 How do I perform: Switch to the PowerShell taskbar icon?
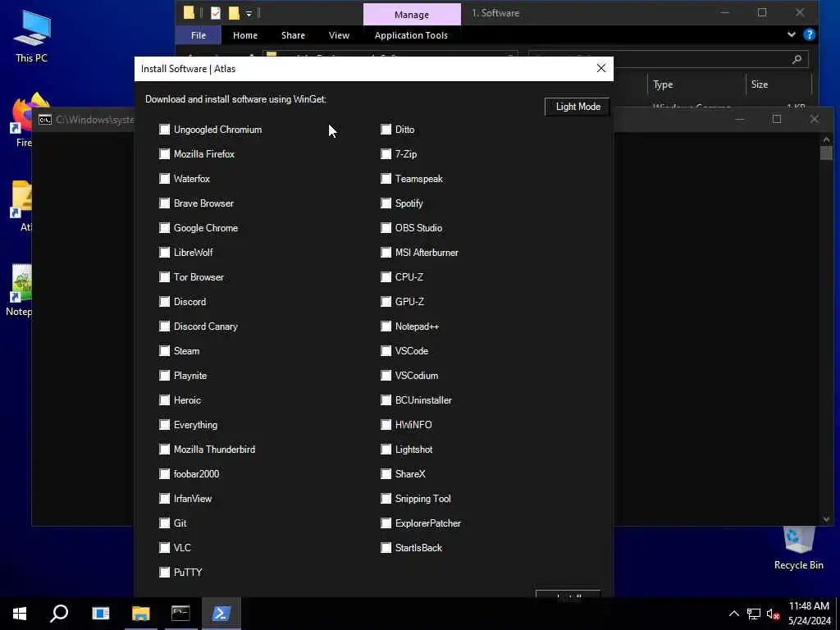(221, 614)
